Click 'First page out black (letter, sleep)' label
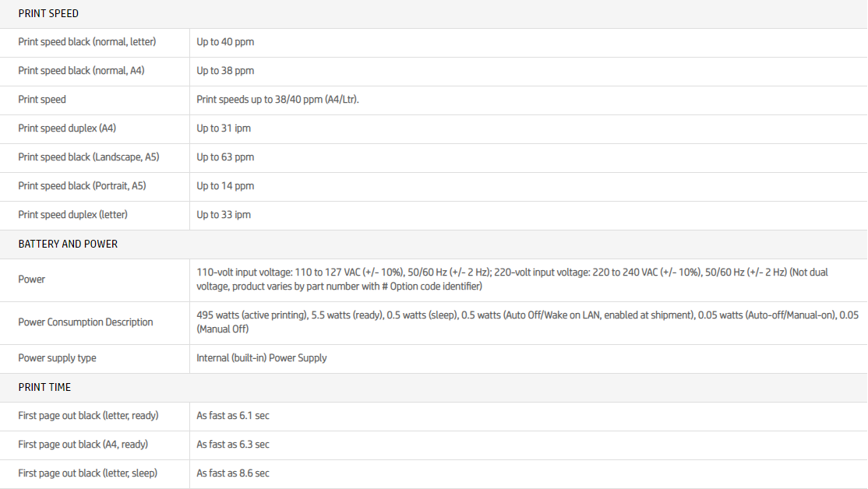 pos(88,473)
